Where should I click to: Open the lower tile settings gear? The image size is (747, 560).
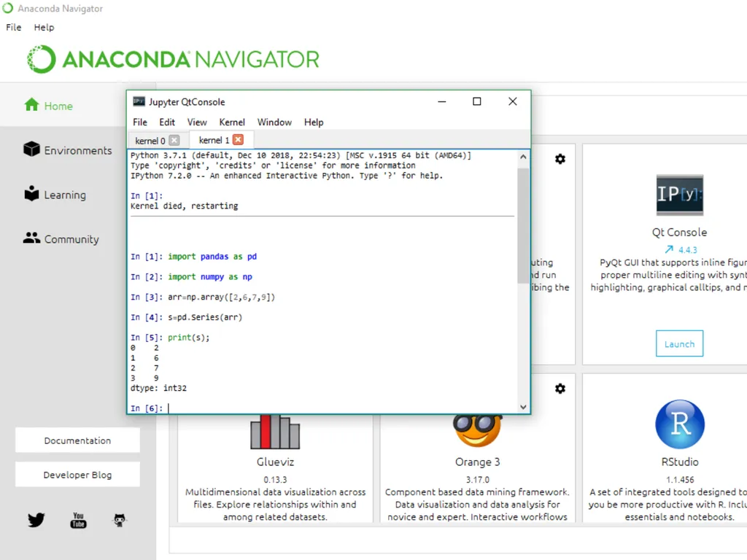(x=560, y=389)
